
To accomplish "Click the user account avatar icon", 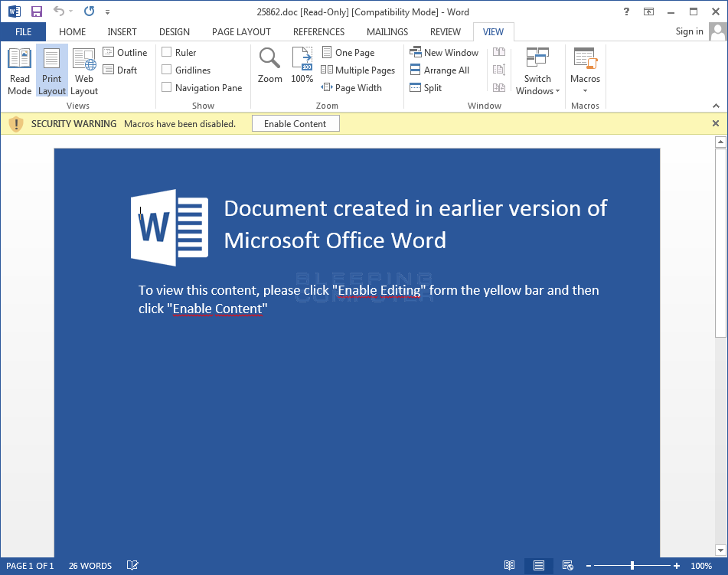I will [718, 31].
